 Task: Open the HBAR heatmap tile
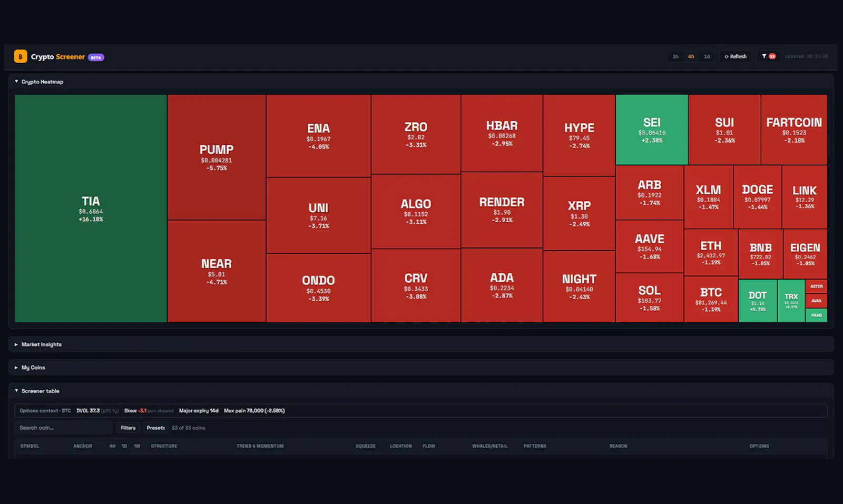coord(502,133)
